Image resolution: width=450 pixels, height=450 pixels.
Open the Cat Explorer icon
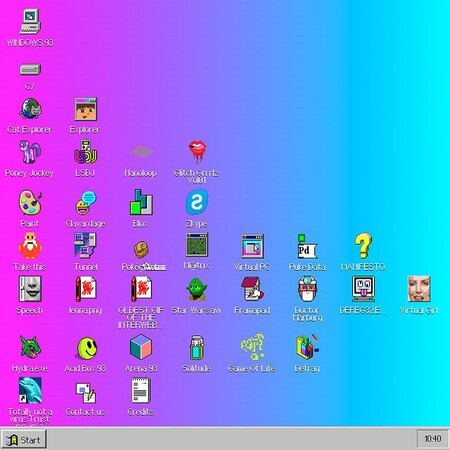[30, 109]
